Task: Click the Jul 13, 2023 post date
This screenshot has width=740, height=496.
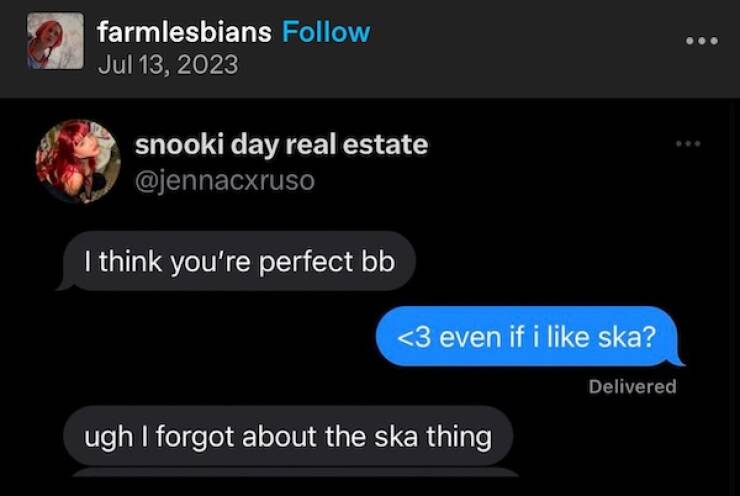Action: click(x=168, y=64)
